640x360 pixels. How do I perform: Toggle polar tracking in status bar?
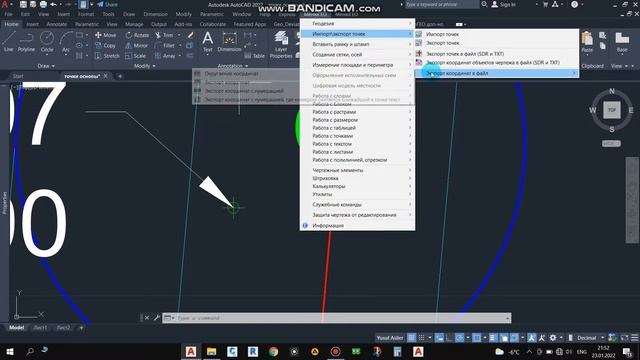459,338
